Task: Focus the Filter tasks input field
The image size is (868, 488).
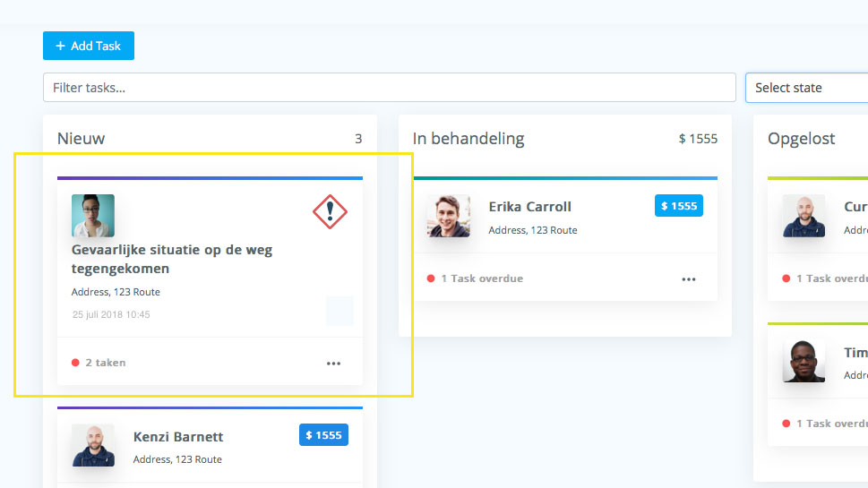Action: click(389, 88)
